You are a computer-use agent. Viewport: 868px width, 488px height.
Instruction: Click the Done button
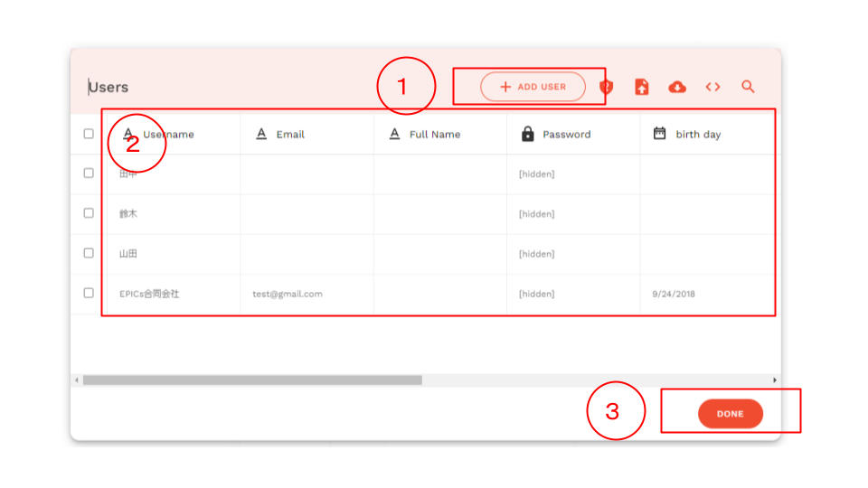click(731, 414)
